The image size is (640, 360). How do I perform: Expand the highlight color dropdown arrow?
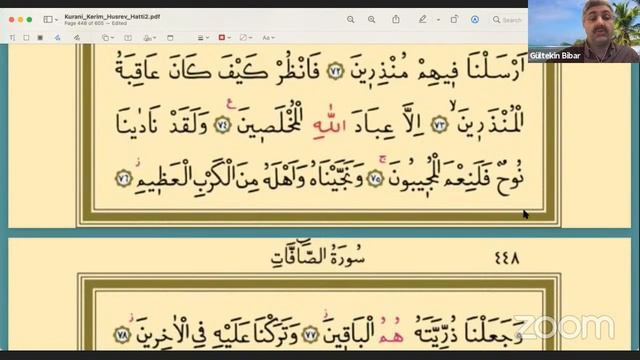pyautogui.click(x=438, y=20)
